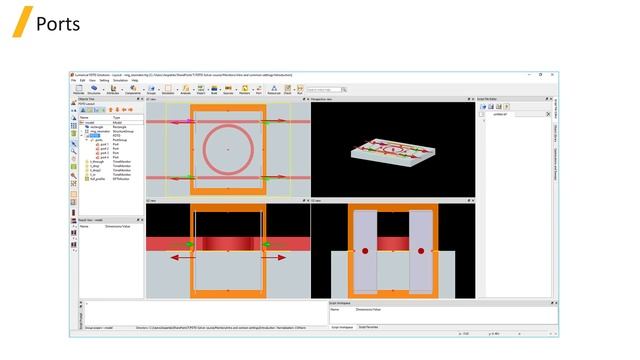Select the full_profile monitor row

pyautogui.click(x=110, y=179)
